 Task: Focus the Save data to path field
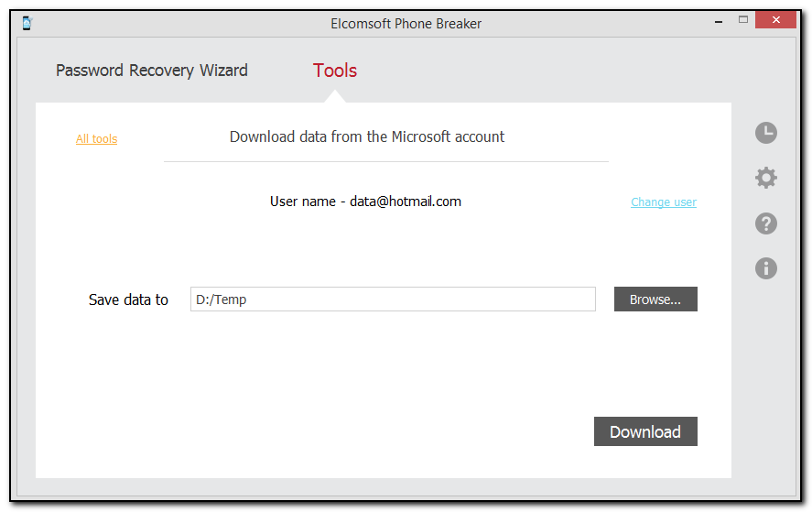click(x=393, y=299)
